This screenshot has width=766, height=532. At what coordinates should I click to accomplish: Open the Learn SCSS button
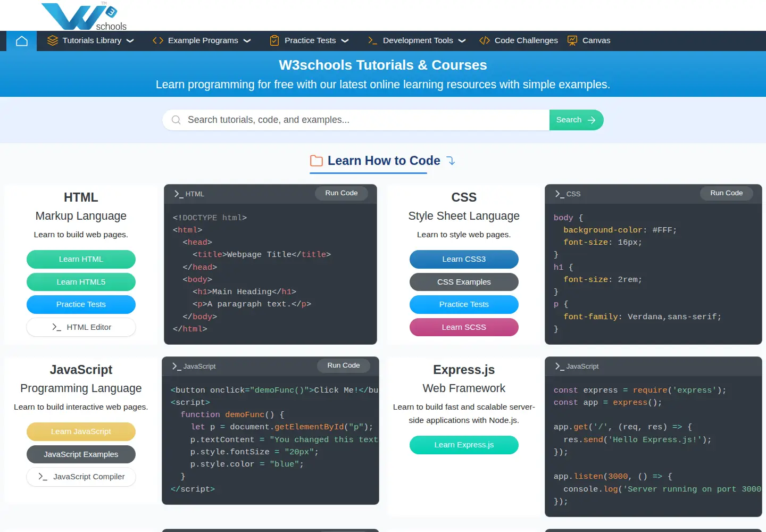(464, 327)
